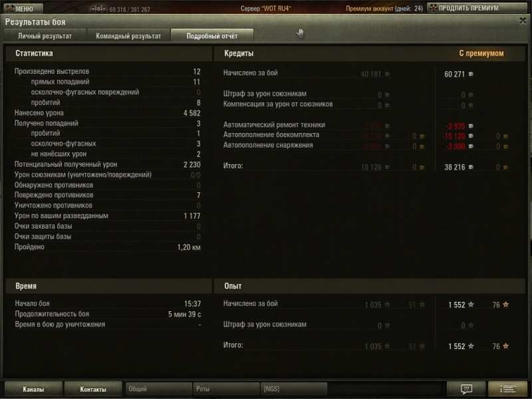The height and width of the screenshot is (399, 532).
Task: Click the credits icon beside 60 271
Action: (471, 74)
